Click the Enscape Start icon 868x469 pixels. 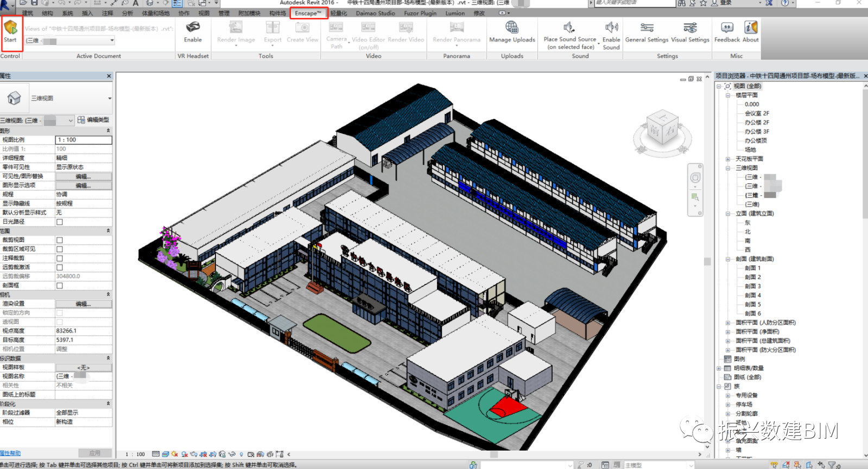pyautogui.click(x=10, y=27)
